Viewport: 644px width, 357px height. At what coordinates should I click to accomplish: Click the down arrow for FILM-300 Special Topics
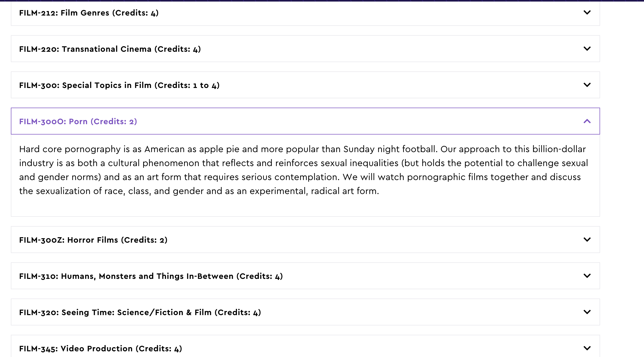tap(587, 85)
